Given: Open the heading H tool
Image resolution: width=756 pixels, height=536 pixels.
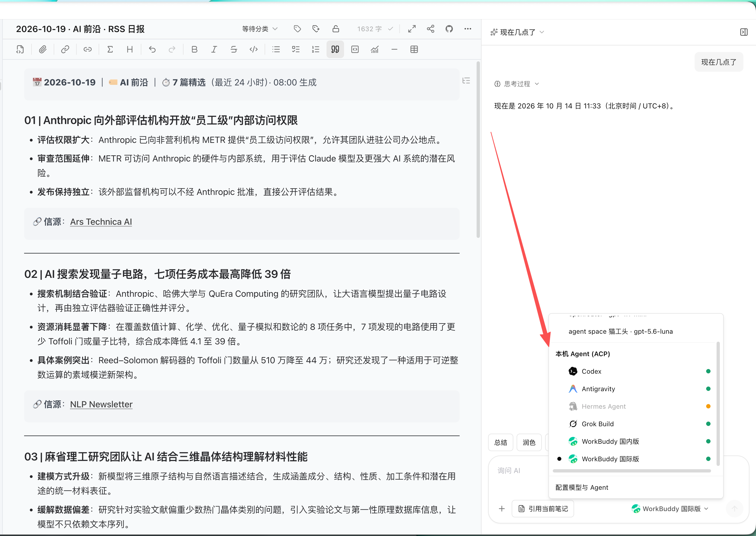Looking at the screenshot, I should tap(130, 50).
